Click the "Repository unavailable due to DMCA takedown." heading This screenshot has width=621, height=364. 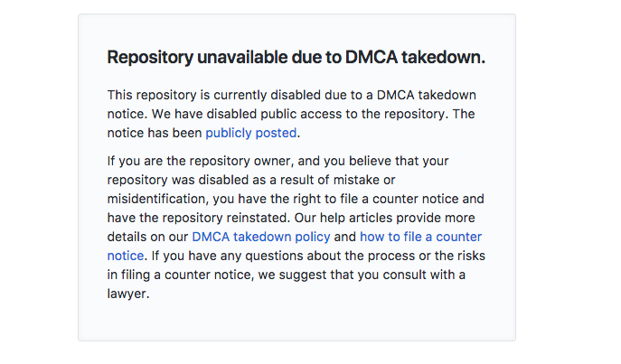(296, 57)
